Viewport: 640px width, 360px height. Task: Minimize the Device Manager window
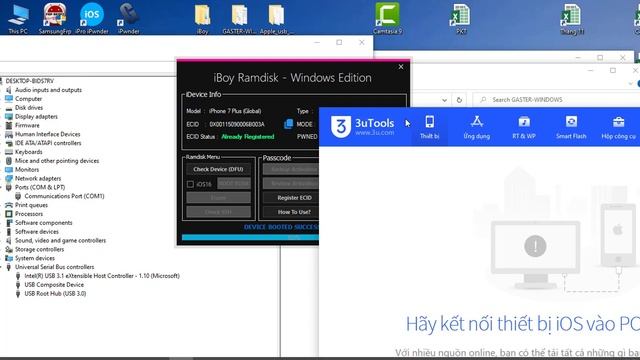(x=317, y=42)
